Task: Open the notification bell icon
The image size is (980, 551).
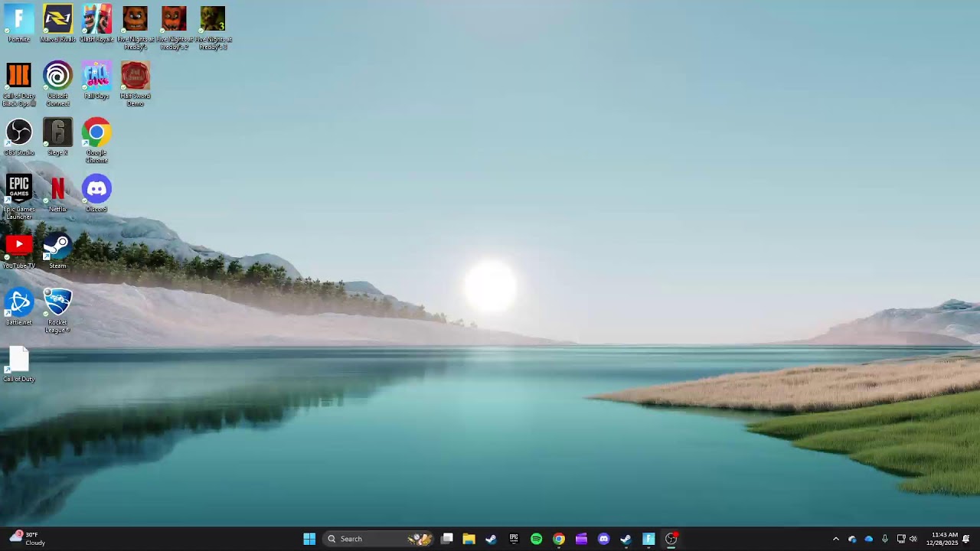Action: point(966,539)
